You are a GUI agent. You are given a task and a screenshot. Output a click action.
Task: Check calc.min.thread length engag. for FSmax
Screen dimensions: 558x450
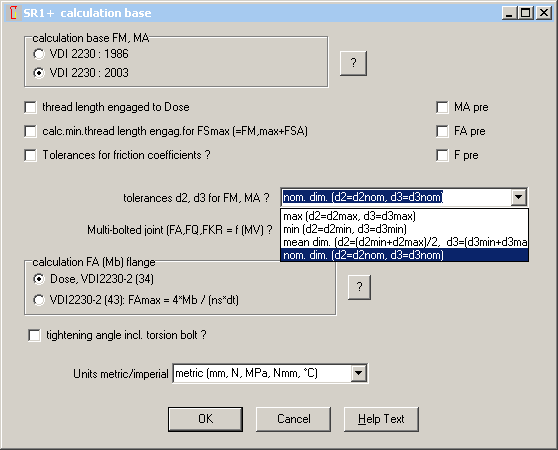click(31, 131)
